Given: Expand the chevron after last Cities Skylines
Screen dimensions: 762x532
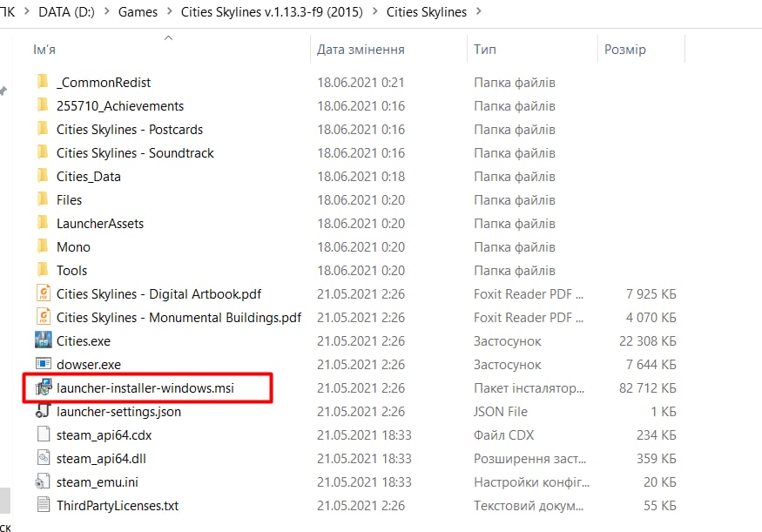Looking at the screenshot, I should click(x=479, y=11).
